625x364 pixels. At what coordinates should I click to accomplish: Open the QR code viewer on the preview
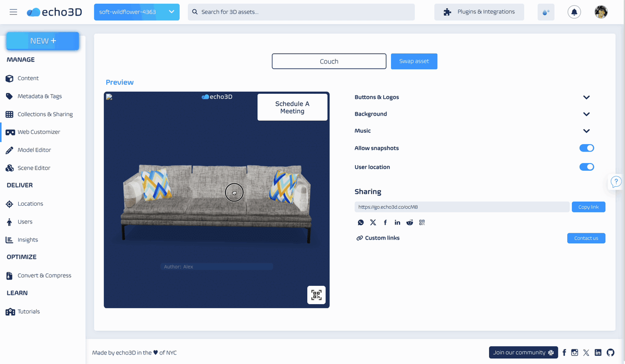point(316,295)
